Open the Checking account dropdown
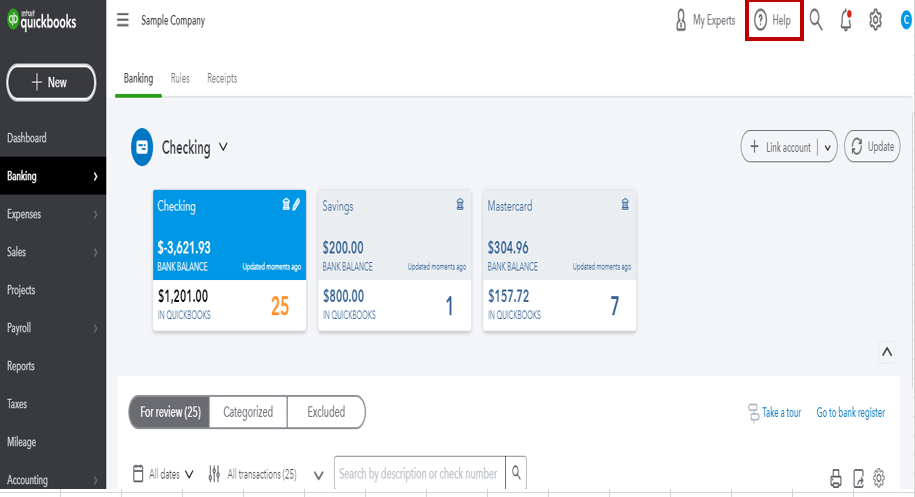The width and height of the screenshot is (915, 497). coord(223,147)
